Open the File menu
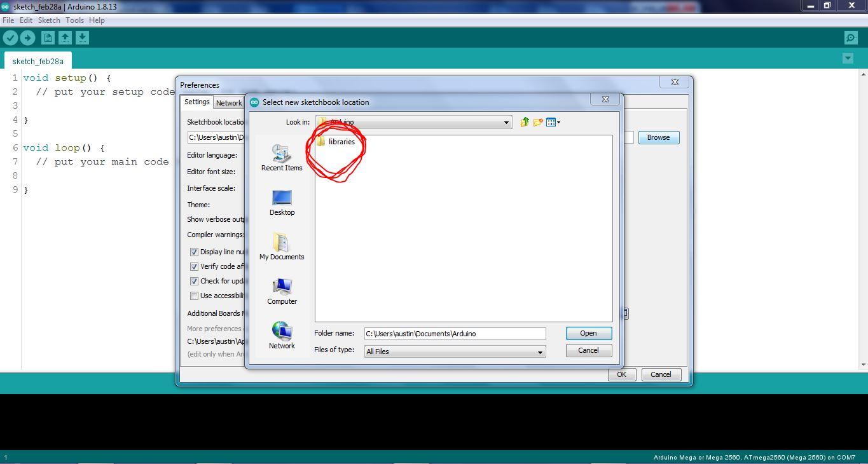868x464 pixels. 8,20
